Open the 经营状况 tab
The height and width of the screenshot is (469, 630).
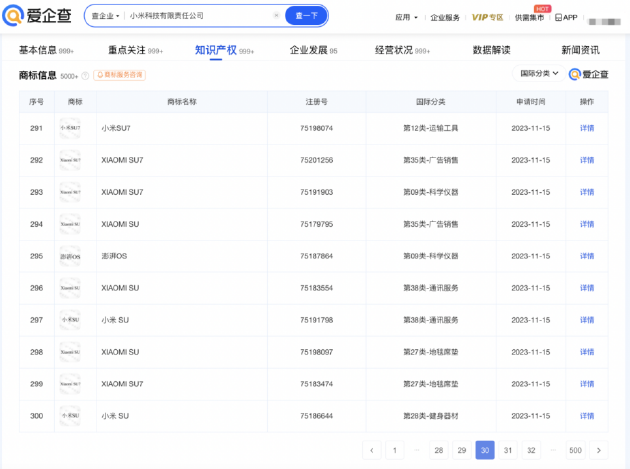pos(402,50)
